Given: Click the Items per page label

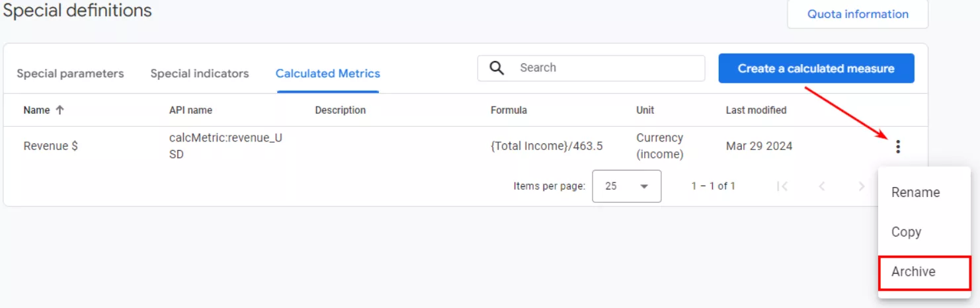Looking at the screenshot, I should click(x=549, y=186).
